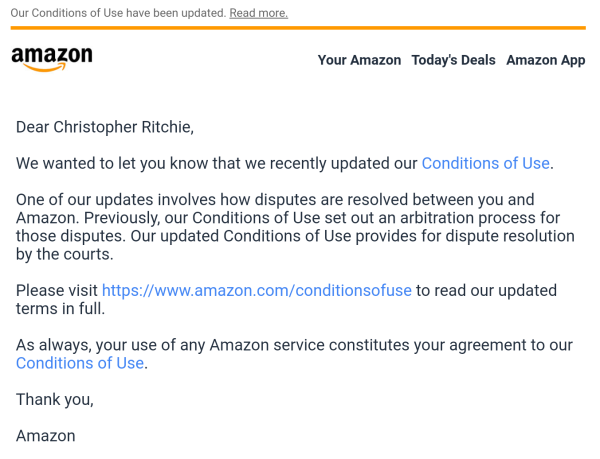
Task: Click the orange divider line
Action: (298, 28)
